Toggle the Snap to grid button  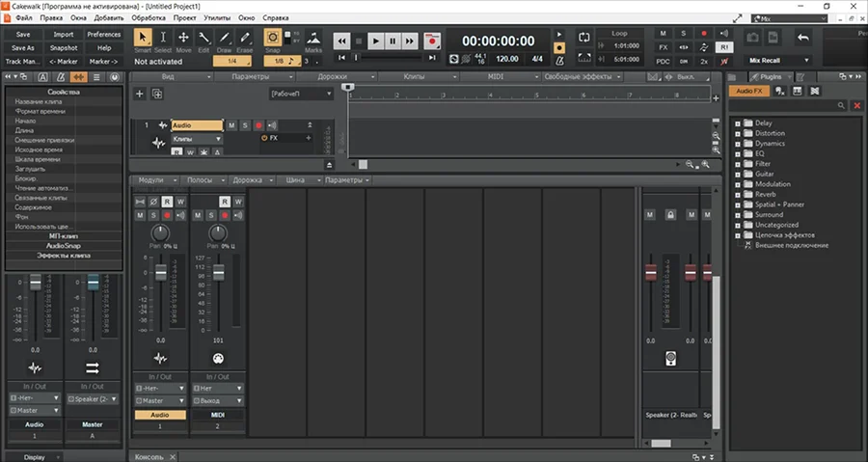(272, 38)
